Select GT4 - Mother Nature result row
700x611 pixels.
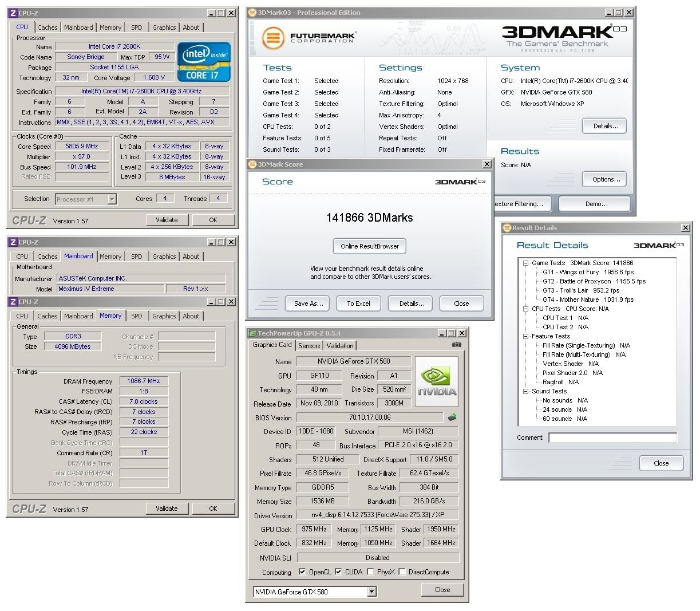click(x=588, y=299)
